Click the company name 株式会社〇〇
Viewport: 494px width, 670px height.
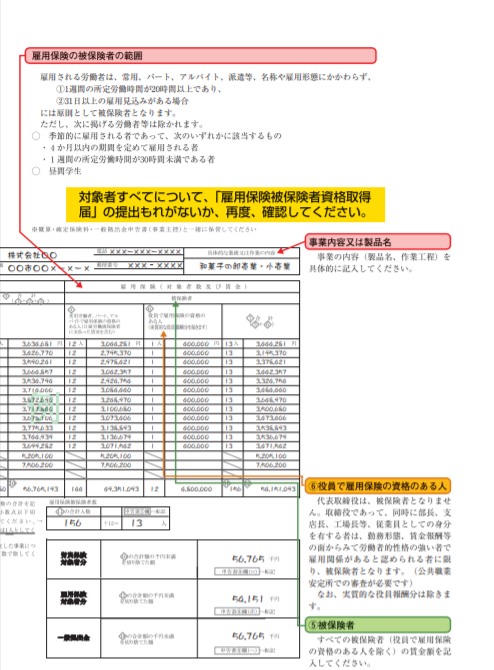tap(32, 255)
